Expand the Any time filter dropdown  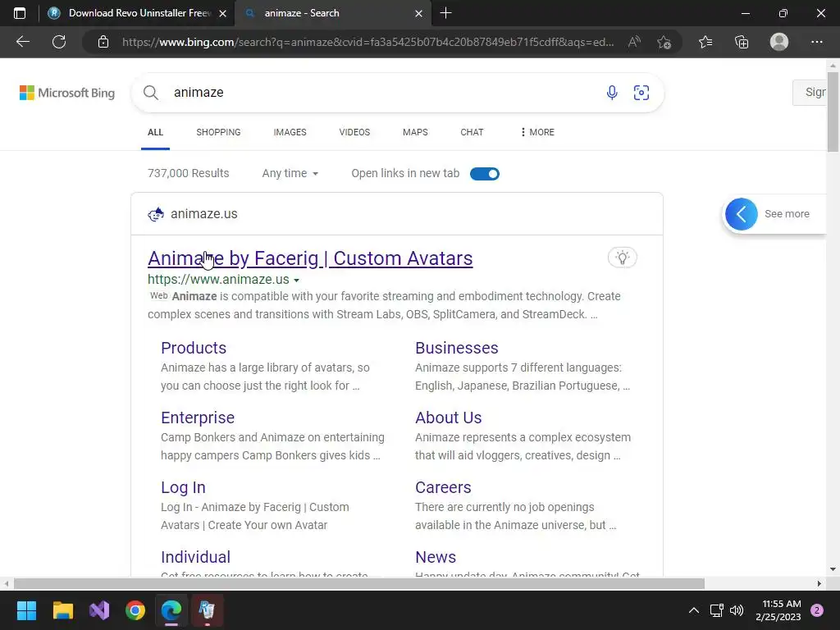click(x=290, y=173)
